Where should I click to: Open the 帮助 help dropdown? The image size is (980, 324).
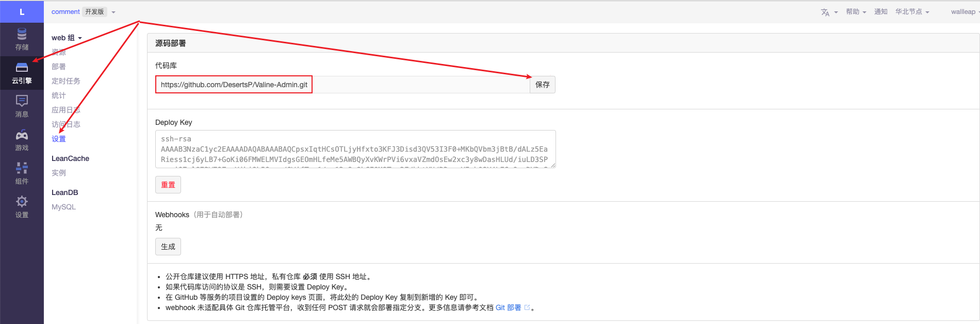point(856,12)
